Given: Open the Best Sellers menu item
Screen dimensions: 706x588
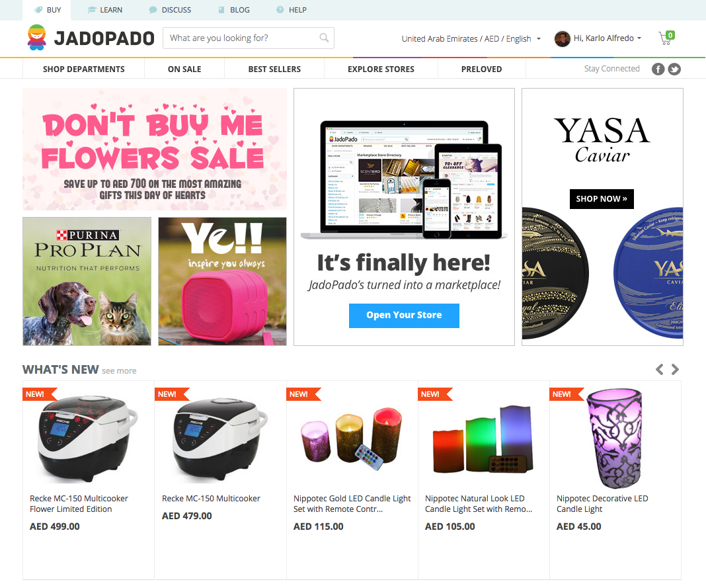Looking at the screenshot, I should pos(274,69).
